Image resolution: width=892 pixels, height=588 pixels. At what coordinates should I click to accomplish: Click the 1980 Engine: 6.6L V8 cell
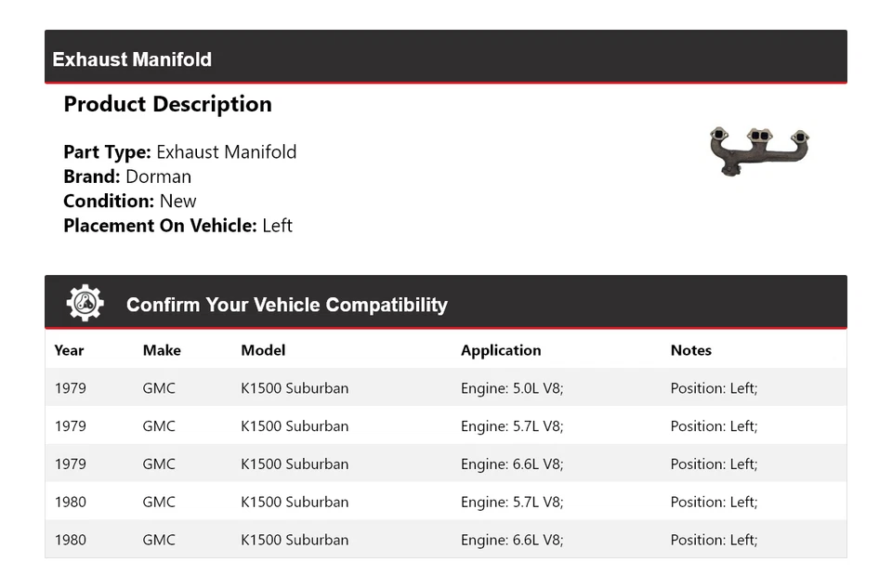[512, 540]
